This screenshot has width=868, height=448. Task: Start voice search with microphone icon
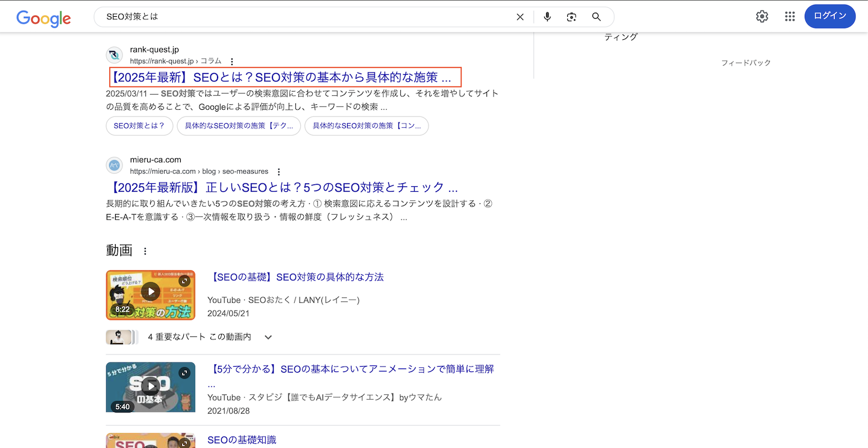547,17
